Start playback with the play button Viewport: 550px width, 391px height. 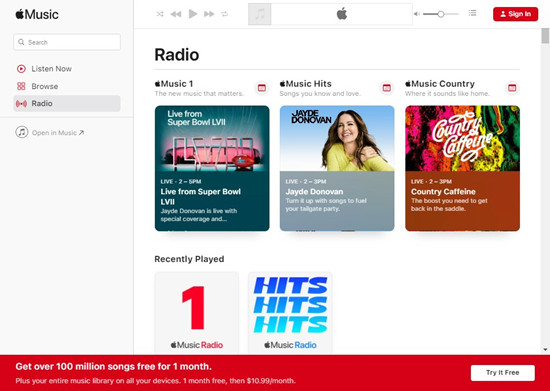[193, 14]
